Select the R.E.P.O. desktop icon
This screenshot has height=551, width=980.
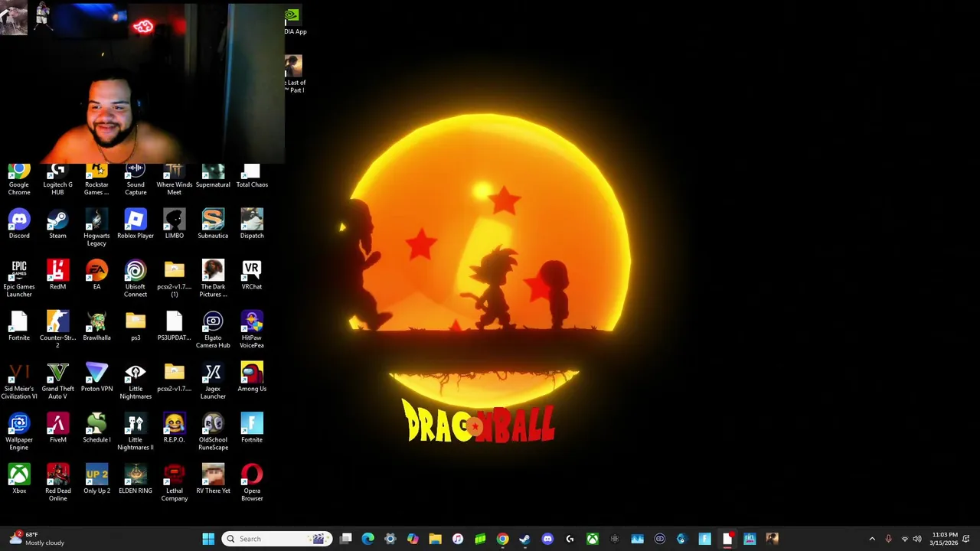(174, 428)
